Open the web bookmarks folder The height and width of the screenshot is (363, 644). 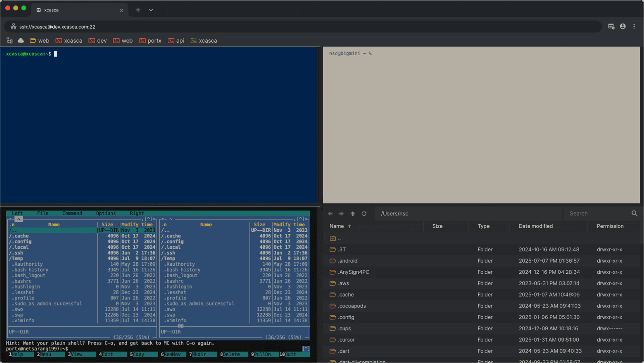39,41
